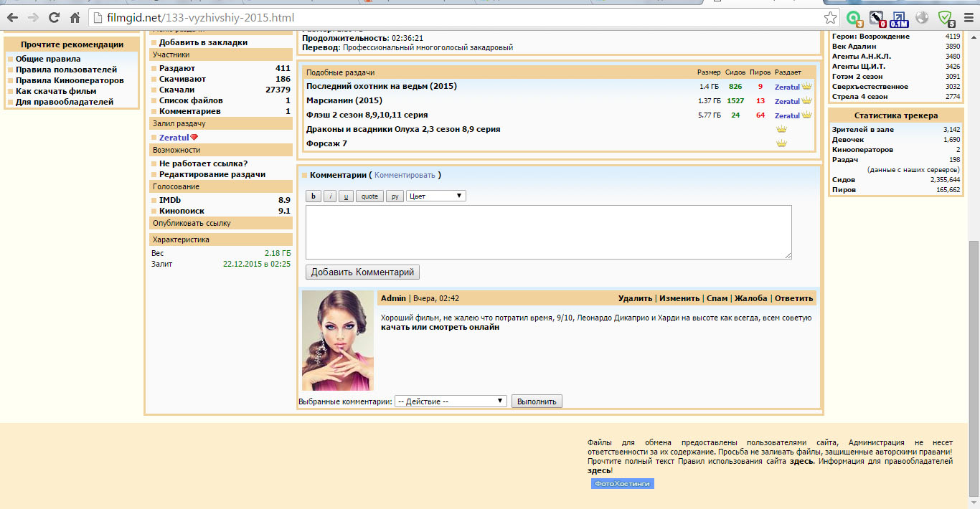
Task: Click the grey globe extension icon
Action: (x=922, y=18)
